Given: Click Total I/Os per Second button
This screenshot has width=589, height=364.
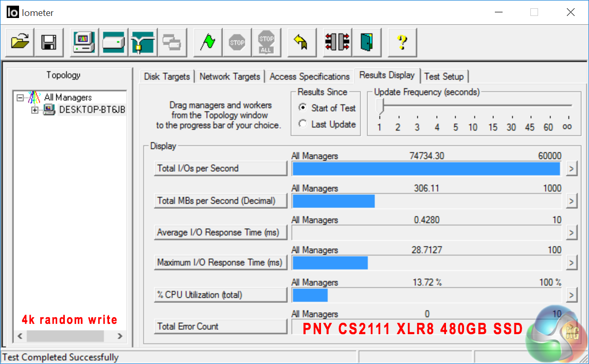Looking at the screenshot, I should [221, 169].
